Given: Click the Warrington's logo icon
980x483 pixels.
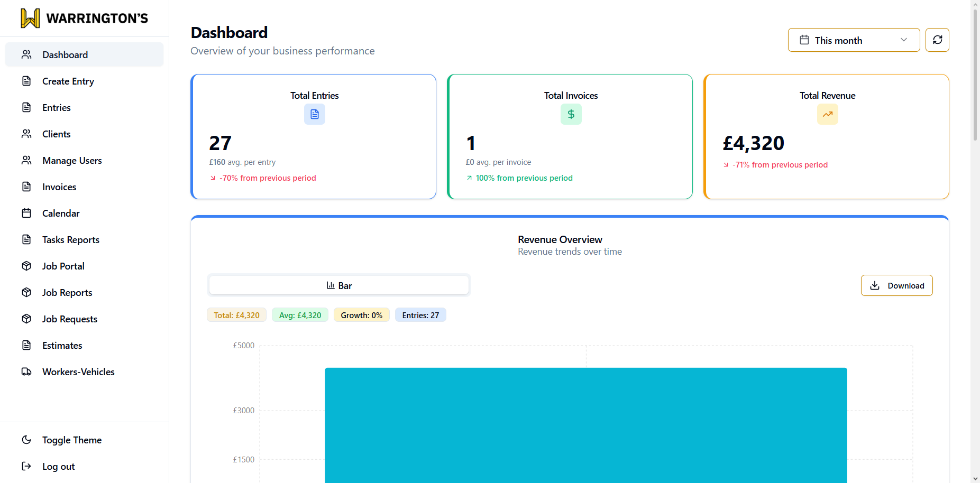Looking at the screenshot, I should [x=30, y=18].
